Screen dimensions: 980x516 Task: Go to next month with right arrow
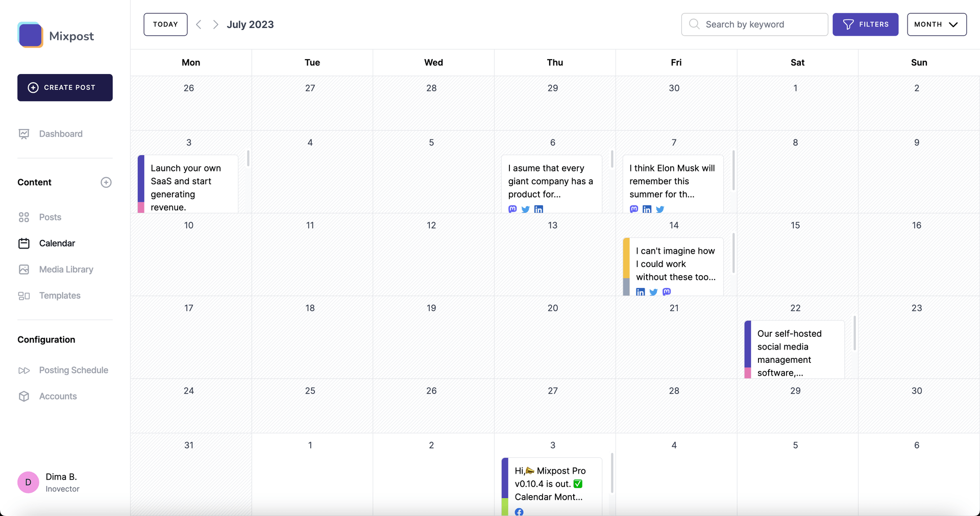coord(215,24)
